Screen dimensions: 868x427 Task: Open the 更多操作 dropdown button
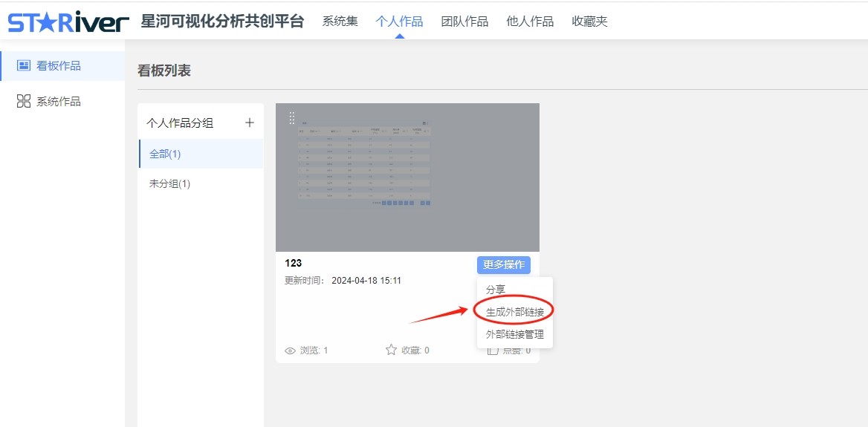coord(503,264)
